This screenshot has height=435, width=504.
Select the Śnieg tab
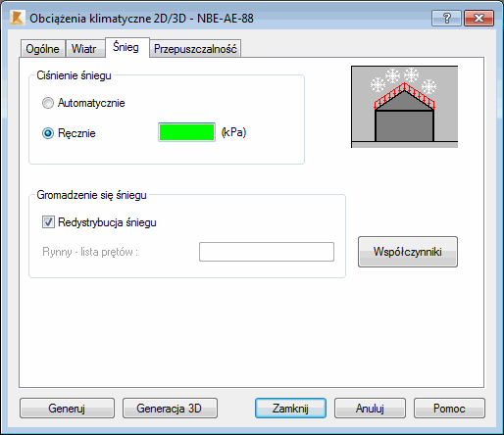126,47
